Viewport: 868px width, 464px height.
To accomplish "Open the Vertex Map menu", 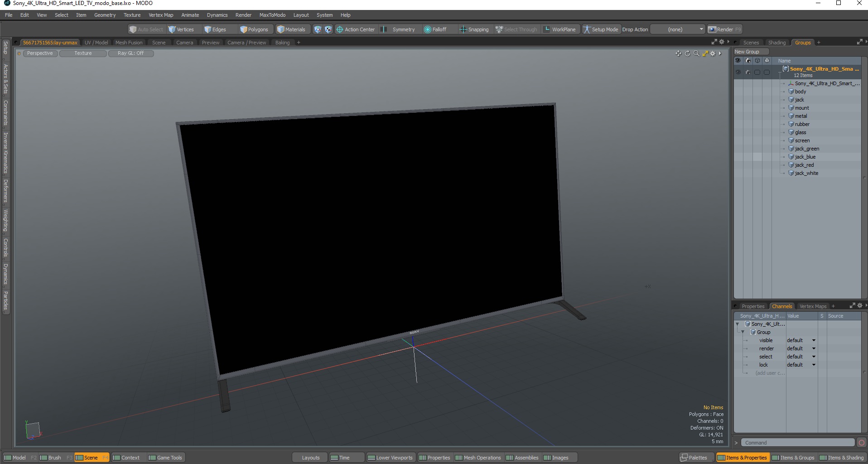I will 161,15.
